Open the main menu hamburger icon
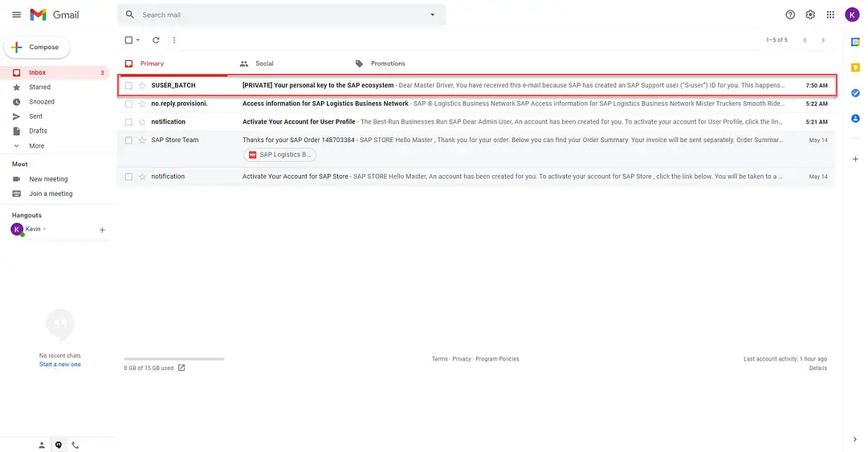 (17, 15)
